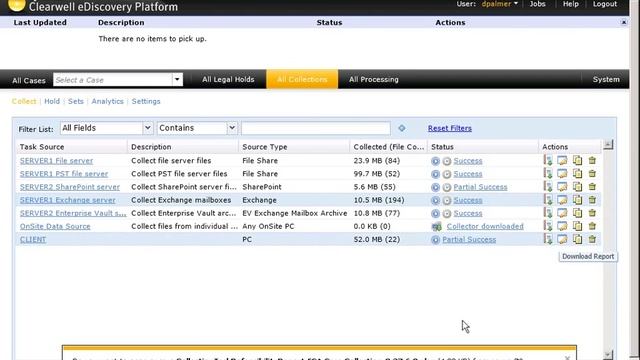Open the All Processing tab
640x360 pixels.
pyautogui.click(x=373, y=80)
